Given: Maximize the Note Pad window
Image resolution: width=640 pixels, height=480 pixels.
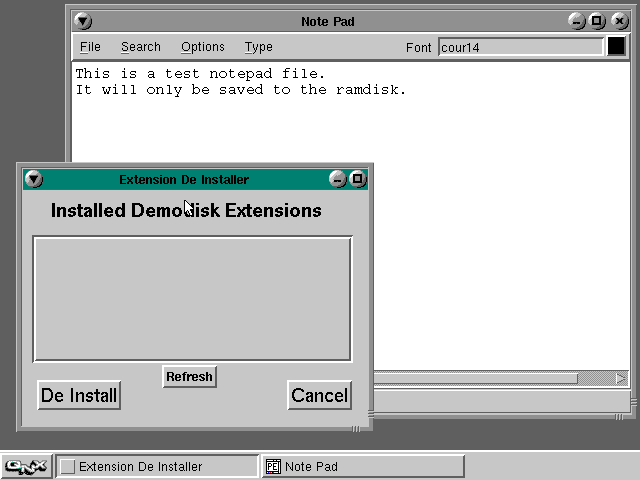Looking at the screenshot, I should coord(597,21).
